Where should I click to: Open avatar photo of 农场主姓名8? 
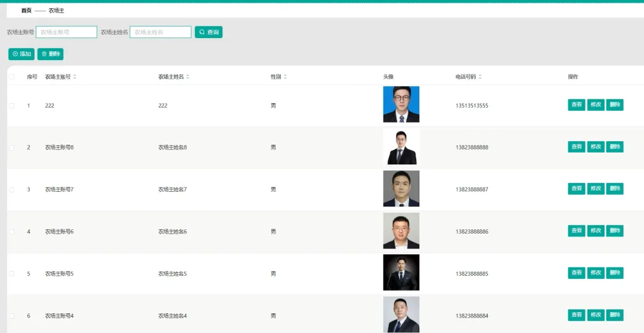point(401,147)
